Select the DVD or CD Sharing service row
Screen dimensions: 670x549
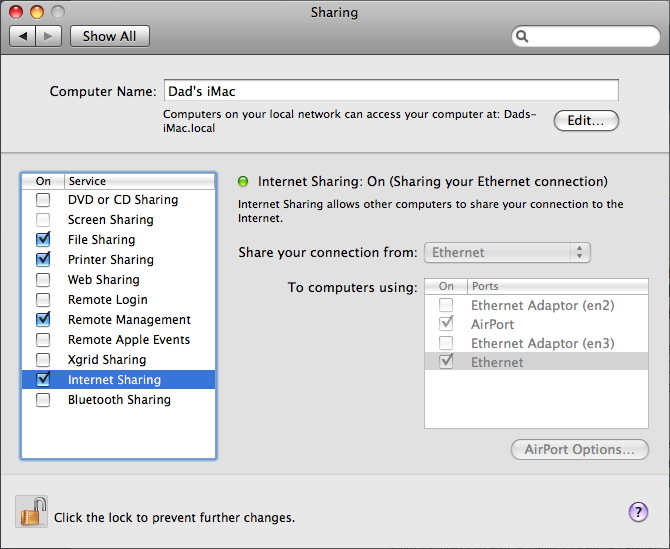click(118, 200)
